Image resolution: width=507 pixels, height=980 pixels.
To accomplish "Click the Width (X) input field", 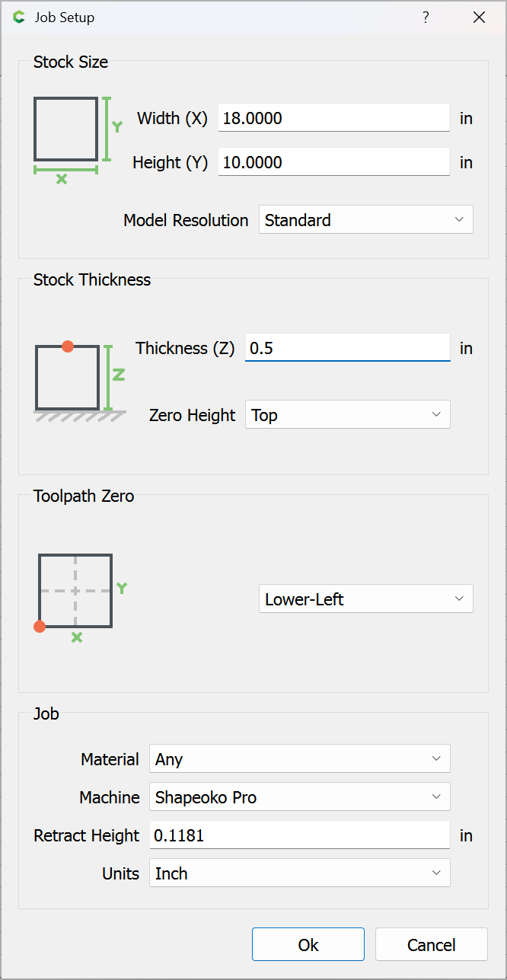I will [x=334, y=118].
